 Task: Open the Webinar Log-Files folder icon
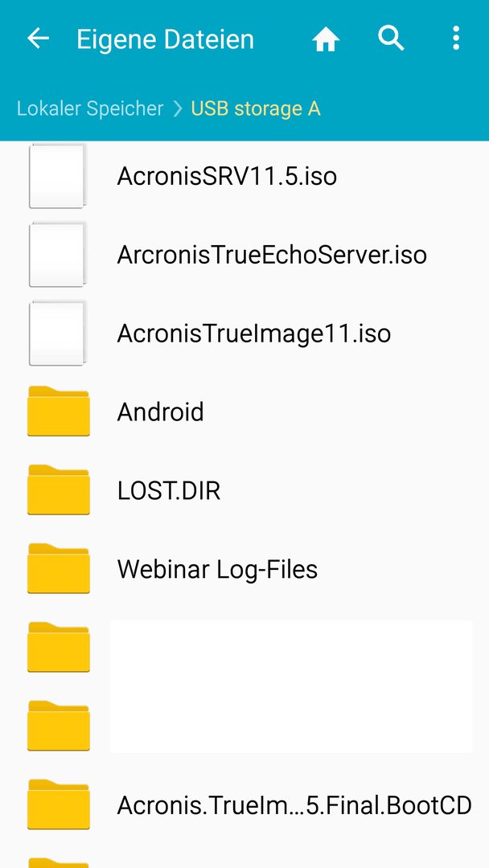59,568
